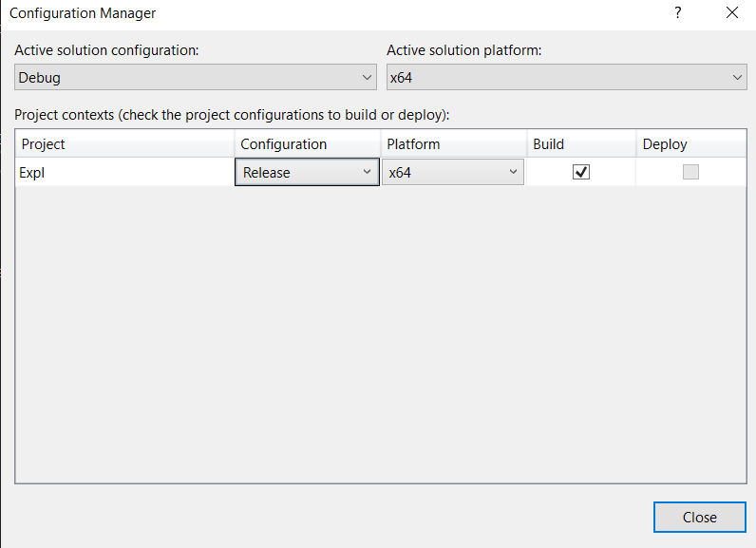The height and width of the screenshot is (548, 756).
Task: Expand the Active solution platform dropdown
Action: pos(566,78)
